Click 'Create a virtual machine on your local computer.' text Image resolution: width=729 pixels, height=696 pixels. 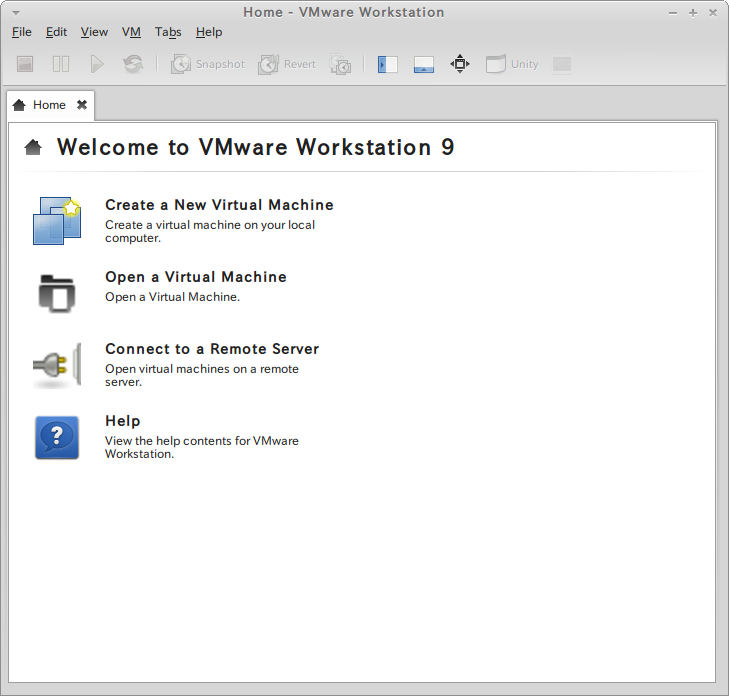[x=210, y=232]
